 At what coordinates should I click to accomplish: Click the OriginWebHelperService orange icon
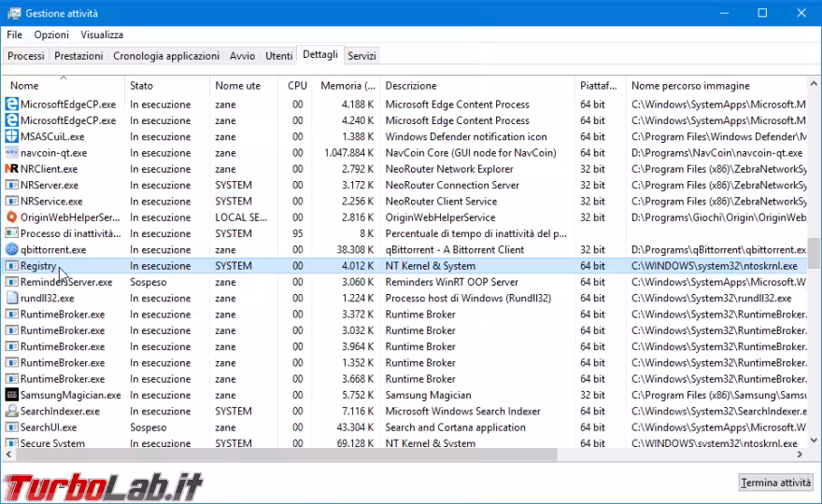11,217
